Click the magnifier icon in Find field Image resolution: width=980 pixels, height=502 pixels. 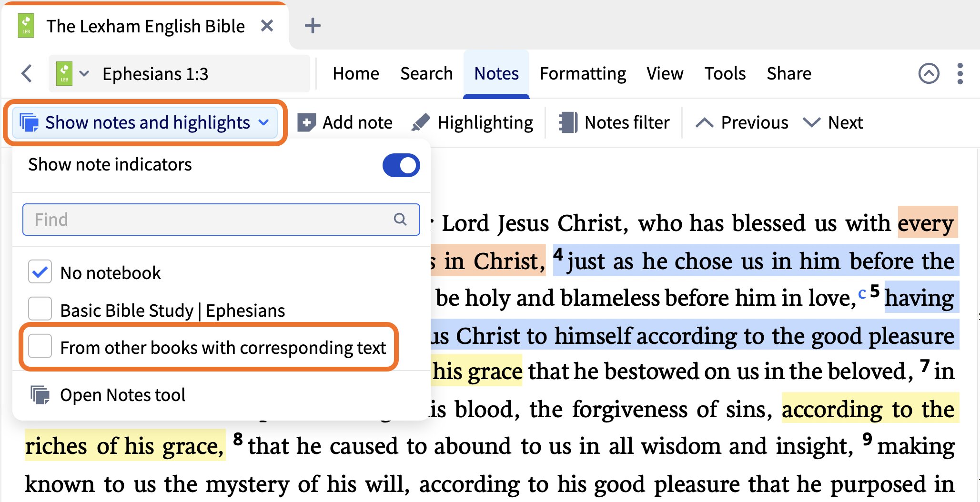coord(400,220)
